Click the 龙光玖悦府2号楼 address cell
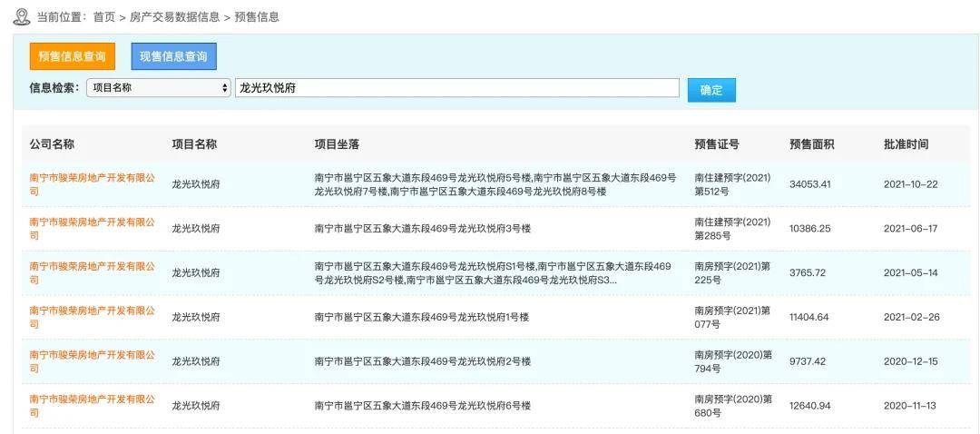This screenshot has width=980, height=434. click(x=423, y=361)
